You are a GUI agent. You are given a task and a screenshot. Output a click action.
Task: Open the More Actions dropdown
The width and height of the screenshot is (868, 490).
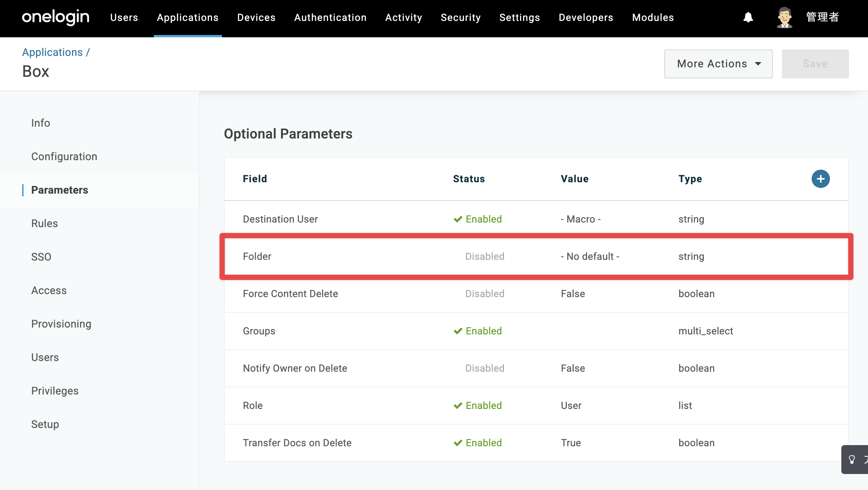point(718,64)
